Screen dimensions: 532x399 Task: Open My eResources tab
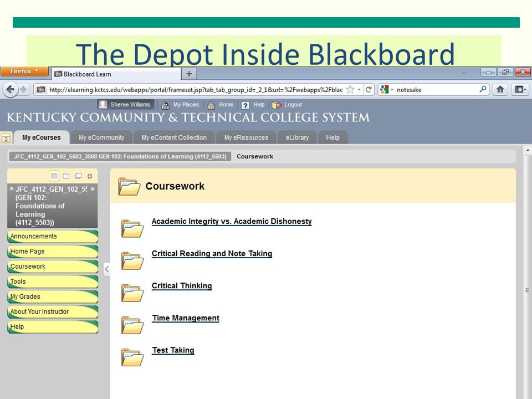pyautogui.click(x=246, y=137)
